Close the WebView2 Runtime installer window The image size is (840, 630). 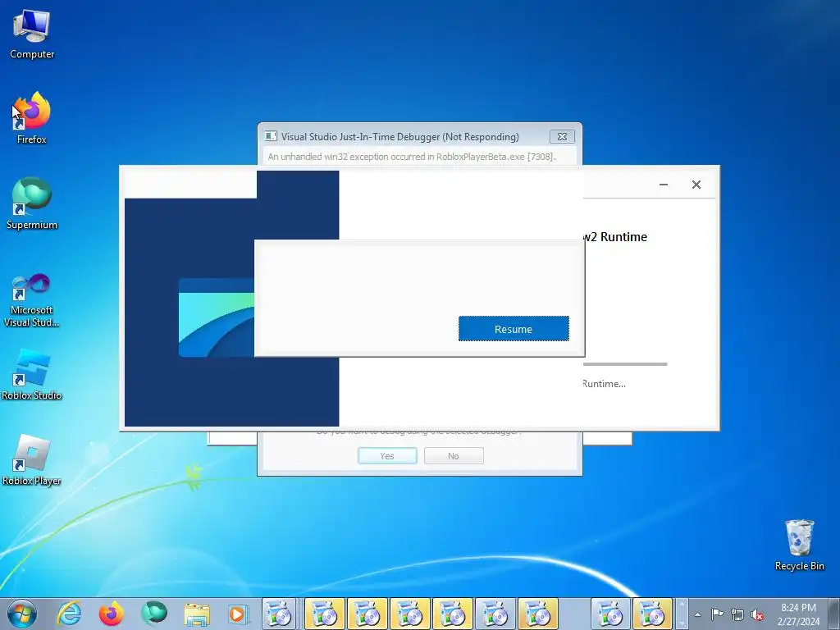(x=696, y=185)
